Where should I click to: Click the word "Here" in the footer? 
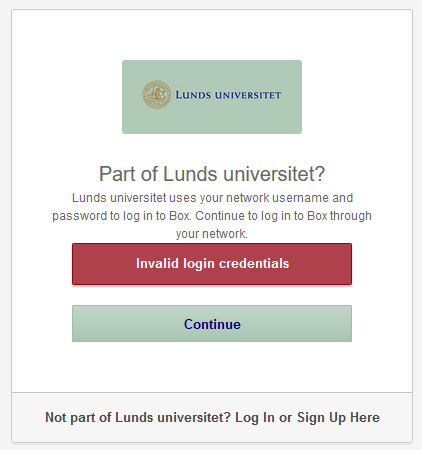point(365,417)
